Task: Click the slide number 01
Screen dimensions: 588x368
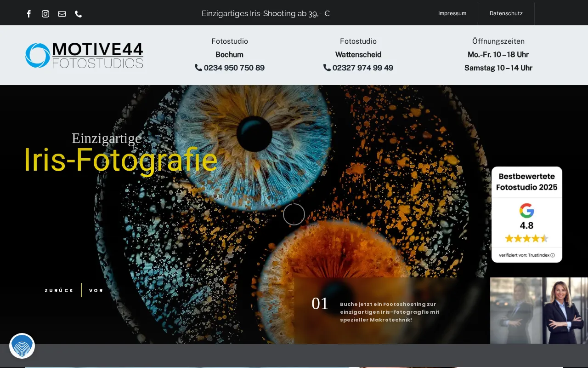Action: point(320,304)
